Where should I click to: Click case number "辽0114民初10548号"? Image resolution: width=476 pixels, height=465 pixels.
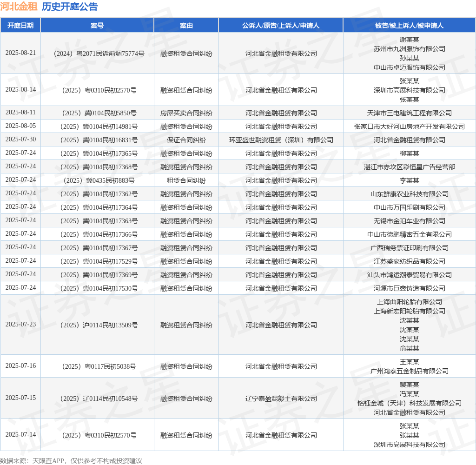pyautogui.click(x=111, y=399)
